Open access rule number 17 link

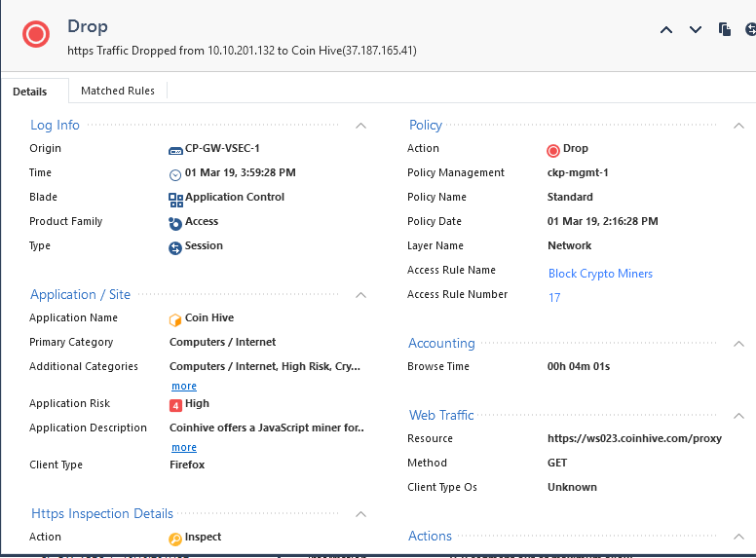pos(554,298)
